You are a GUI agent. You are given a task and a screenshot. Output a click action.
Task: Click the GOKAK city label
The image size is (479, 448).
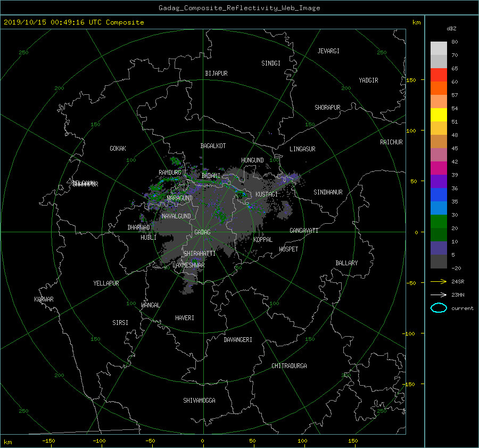tap(118, 149)
